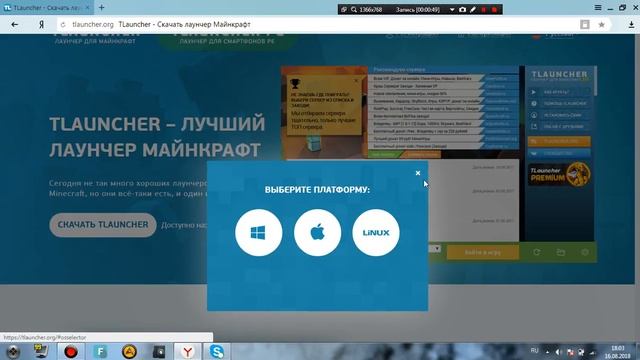Viewport: 640px width, 360px height.
Task: Click the first red recorder button
Action: point(484,9)
